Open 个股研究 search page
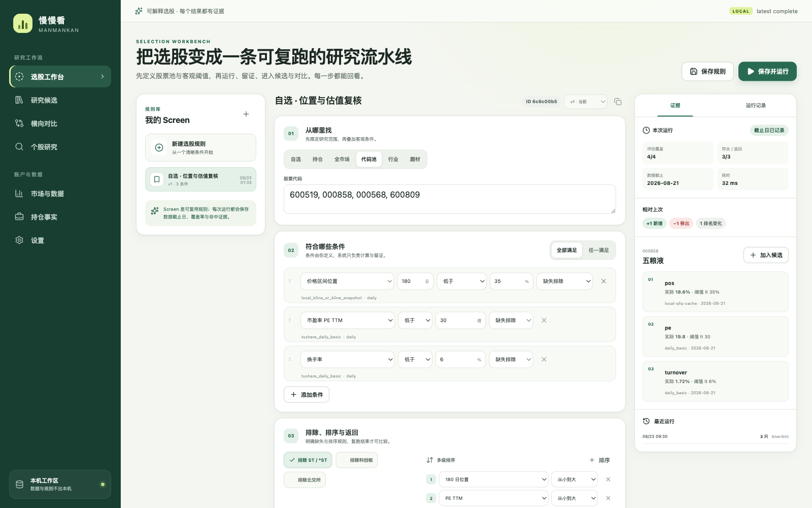The height and width of the screenshot is (508, 812). coord(60,147)
